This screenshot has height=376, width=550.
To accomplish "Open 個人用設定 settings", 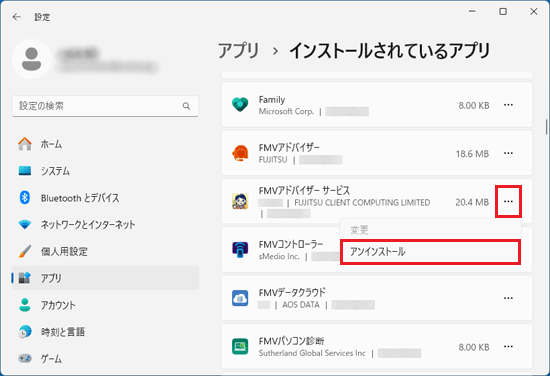I will (105, 251).
